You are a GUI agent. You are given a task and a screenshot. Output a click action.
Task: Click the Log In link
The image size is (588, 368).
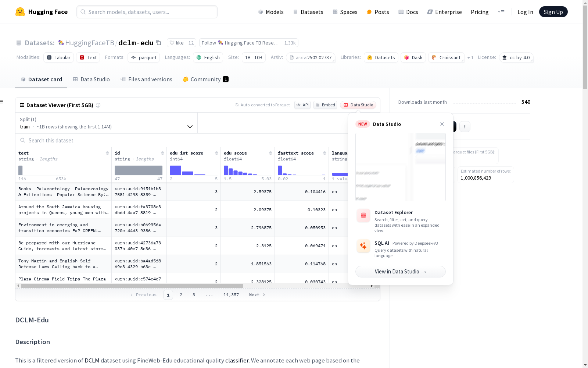click(x=525, y=12)
